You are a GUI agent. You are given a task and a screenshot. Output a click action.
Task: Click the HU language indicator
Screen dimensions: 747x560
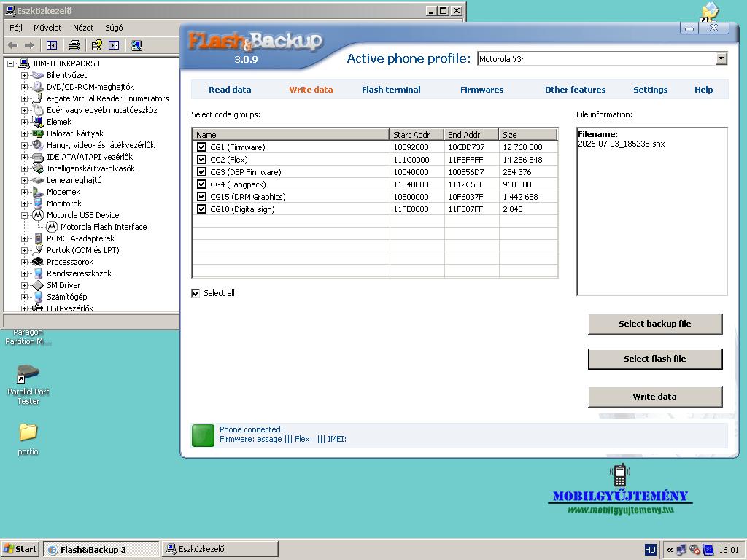pos(650,550)
